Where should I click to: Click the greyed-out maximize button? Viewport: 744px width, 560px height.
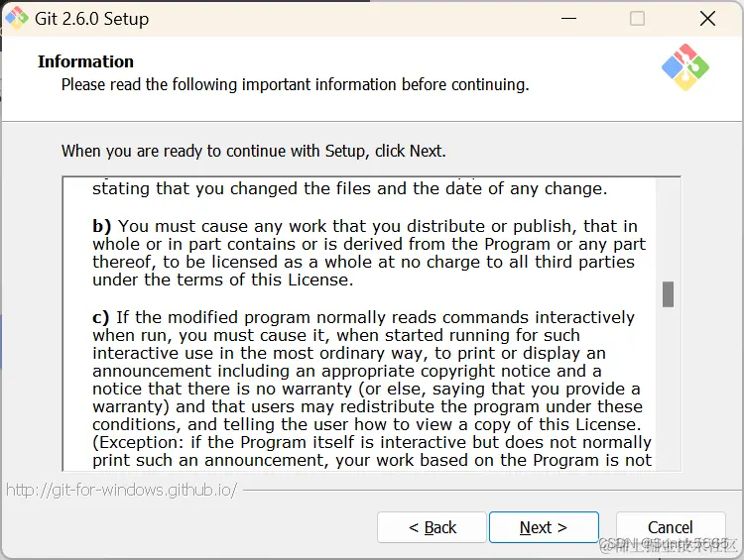637,19
